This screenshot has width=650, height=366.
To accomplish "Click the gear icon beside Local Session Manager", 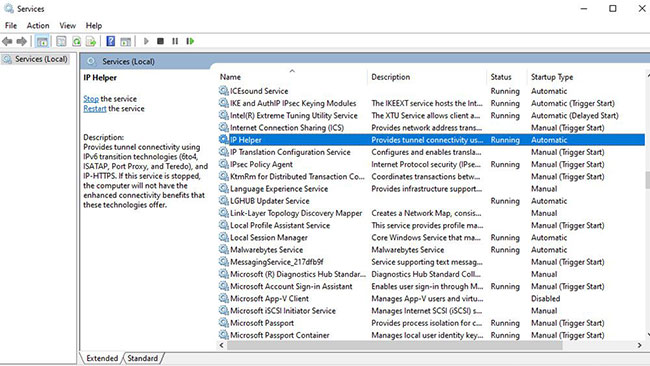I will click(223, 238).
